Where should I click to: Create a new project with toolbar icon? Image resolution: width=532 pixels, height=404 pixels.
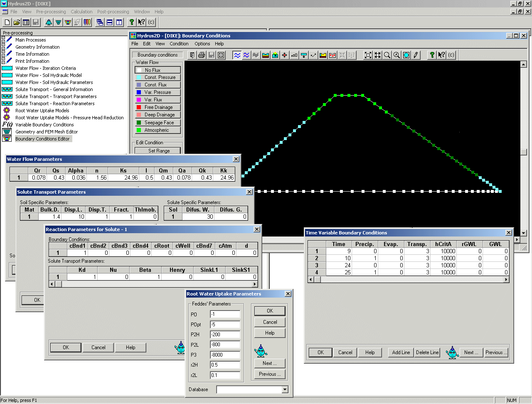pos(7,22)
